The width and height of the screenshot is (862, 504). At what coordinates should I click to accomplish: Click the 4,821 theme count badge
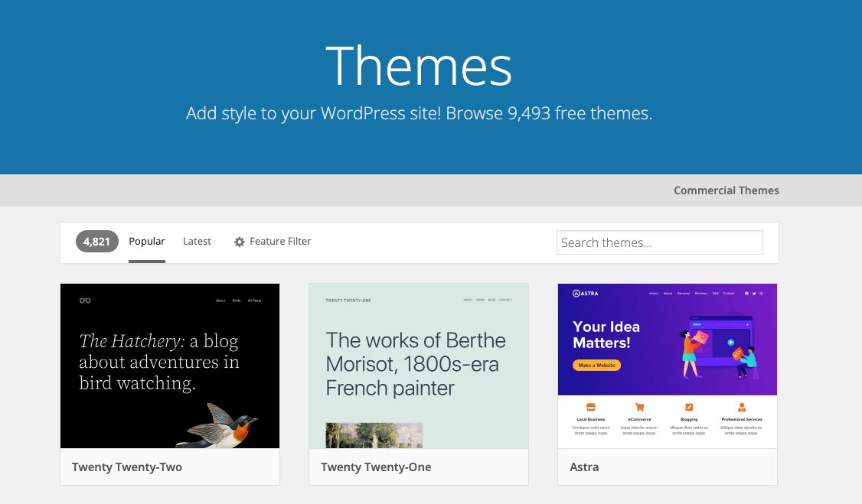click(x=96, y=241)
